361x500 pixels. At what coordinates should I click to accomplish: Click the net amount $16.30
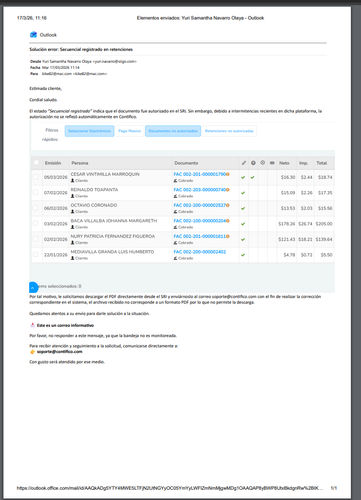click(x=288, y=177)
